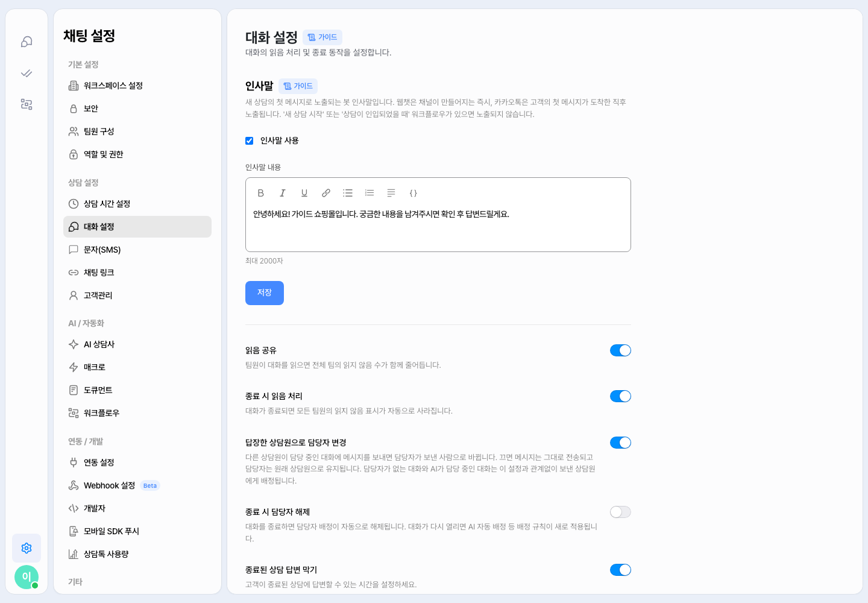Click inside the greeting message text area
The image size is (868, 603).
tap(438, 226)
